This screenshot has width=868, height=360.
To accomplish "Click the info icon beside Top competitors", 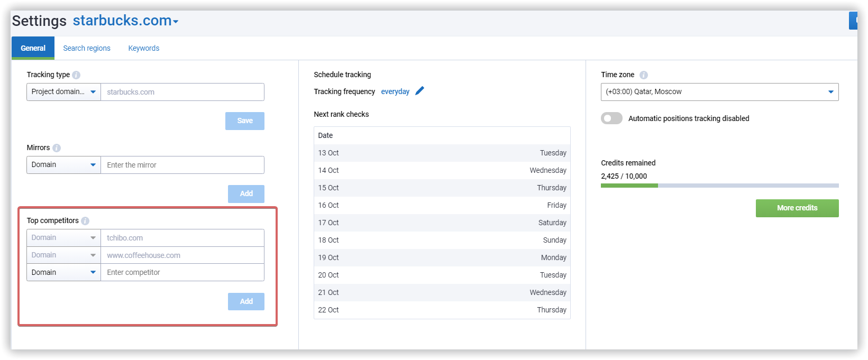I will coord(85,221).
